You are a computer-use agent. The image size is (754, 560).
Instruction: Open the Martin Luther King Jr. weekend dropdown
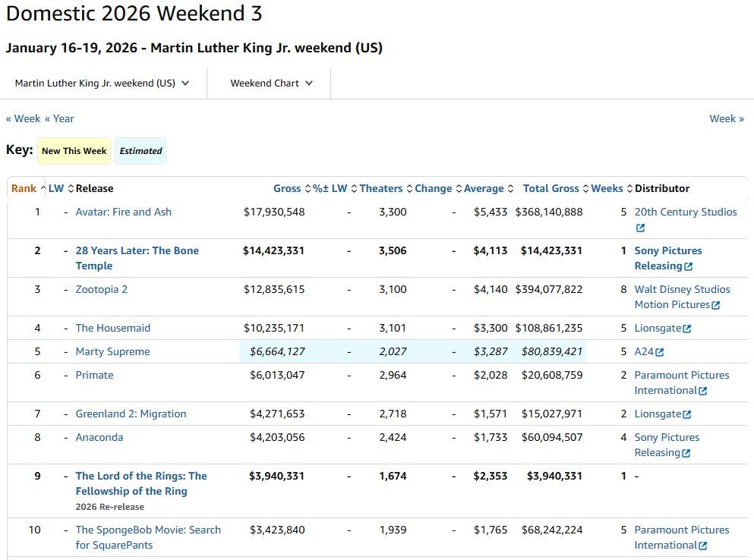pos(102,83)
